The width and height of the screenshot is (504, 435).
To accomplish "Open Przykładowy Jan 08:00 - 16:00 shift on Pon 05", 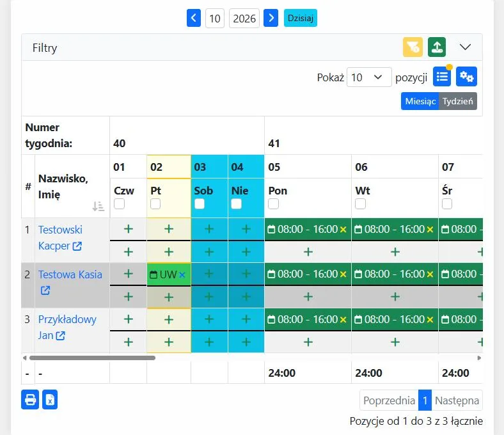I will [303, 319].
